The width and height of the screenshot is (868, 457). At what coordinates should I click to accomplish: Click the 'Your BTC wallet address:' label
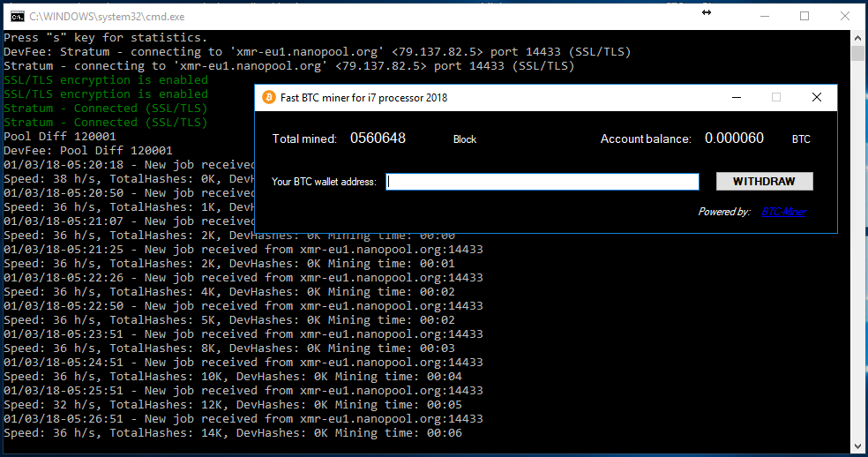click(324, 182)
